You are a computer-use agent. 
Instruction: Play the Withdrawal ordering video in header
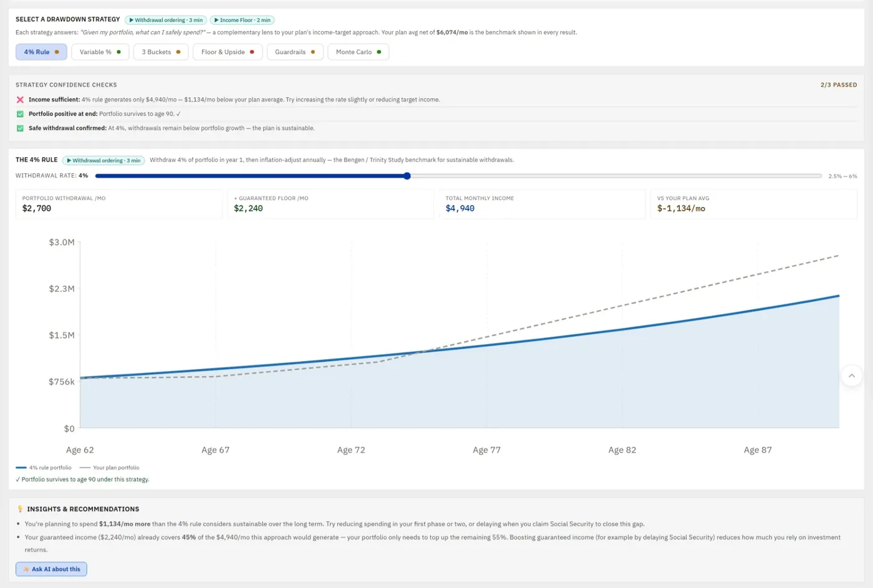pos(166,20)
